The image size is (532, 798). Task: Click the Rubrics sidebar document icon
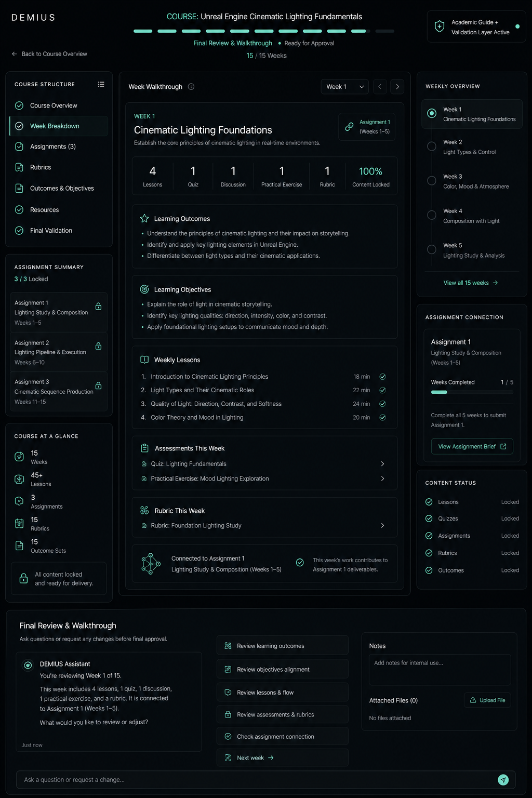point(19,167)
